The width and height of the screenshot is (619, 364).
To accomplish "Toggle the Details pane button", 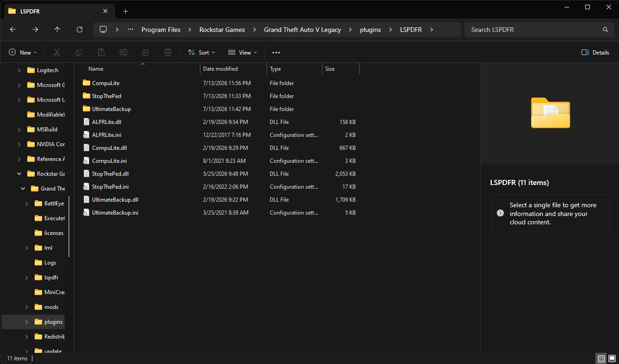I will (x=595, y=52).
